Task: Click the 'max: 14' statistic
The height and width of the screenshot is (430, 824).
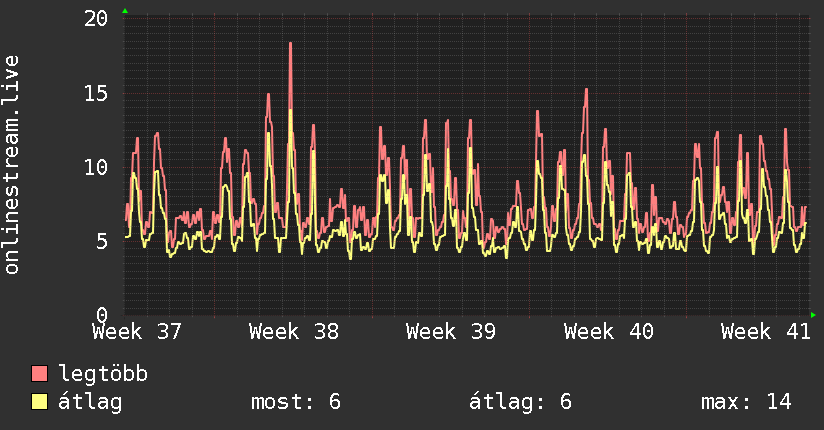Action: click(x=746, y=402)
